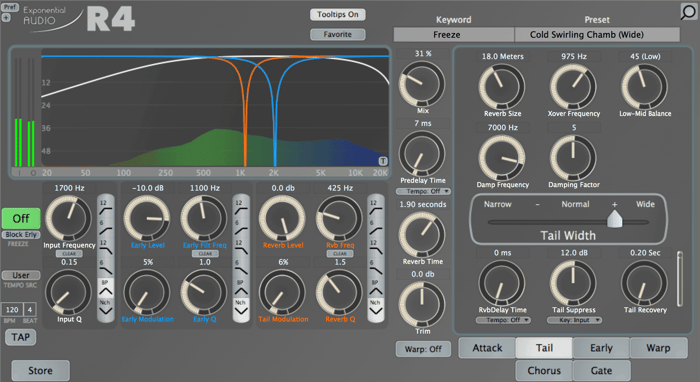Click the TAP tempo button
This screenshot has width=700, height=382.
[x=21, y=337]
